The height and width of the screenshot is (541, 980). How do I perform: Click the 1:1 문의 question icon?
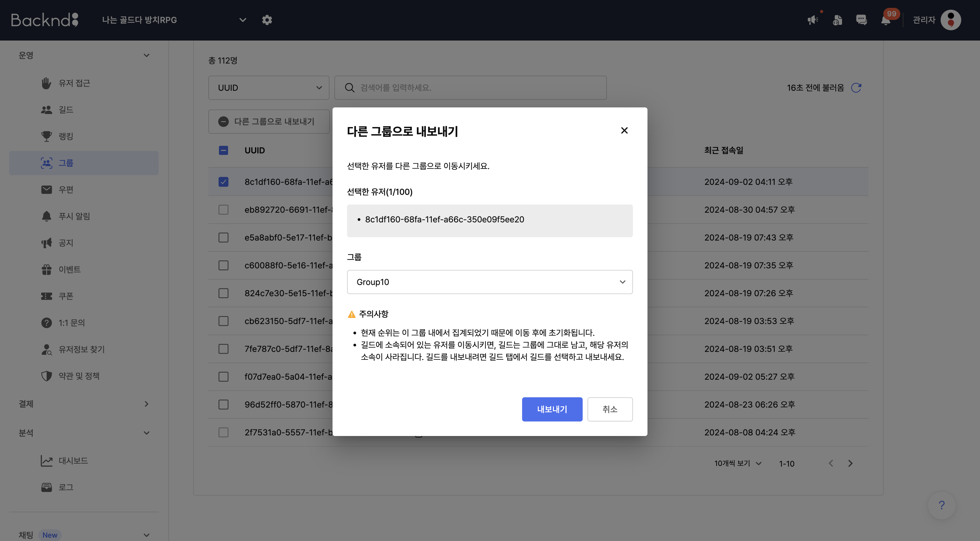(x=46, y=323)
